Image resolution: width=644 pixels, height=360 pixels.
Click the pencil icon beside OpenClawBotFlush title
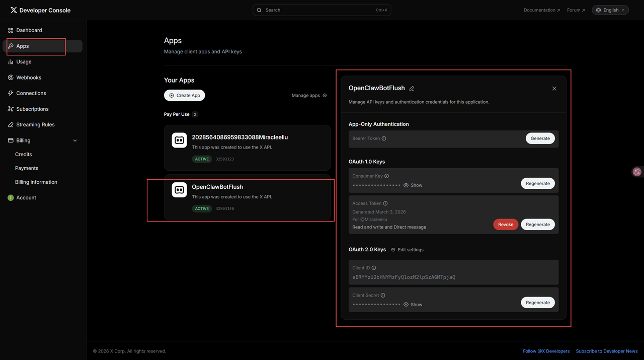coord(412,89)
